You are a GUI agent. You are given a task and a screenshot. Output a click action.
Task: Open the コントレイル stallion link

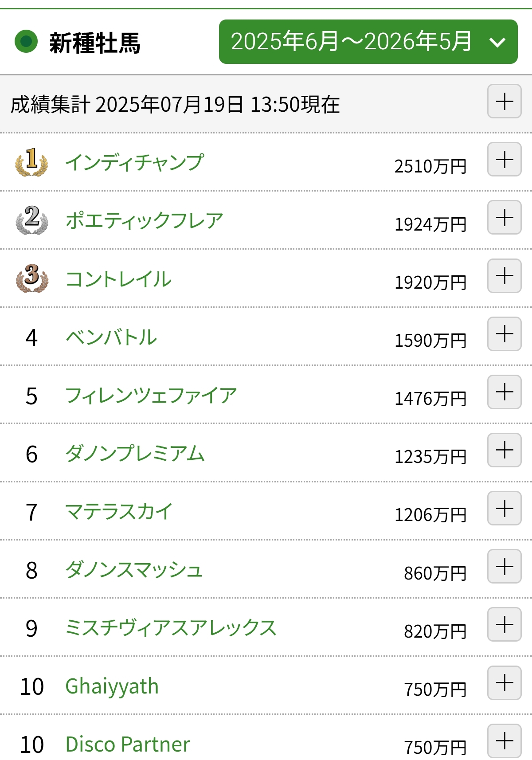[x=118, y=279]
